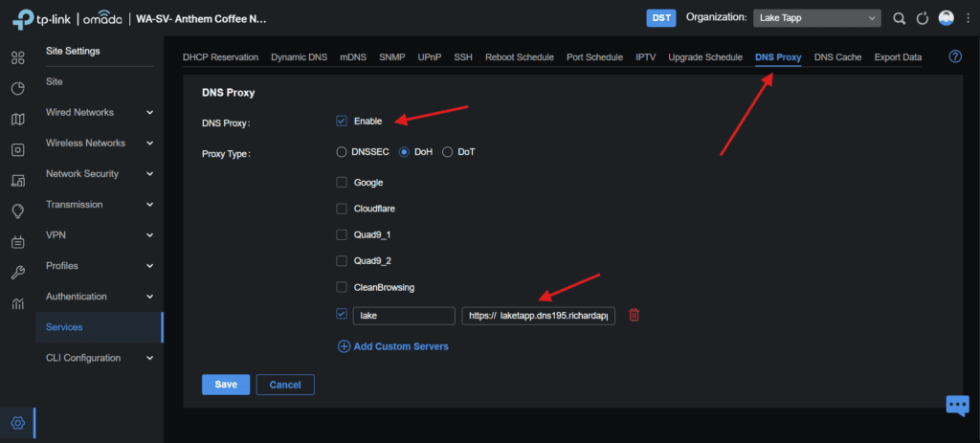Viewport: 980px width, 443px height.
Task: Open the Statistics pie chart icon
Action: click(x=18, y=89)
